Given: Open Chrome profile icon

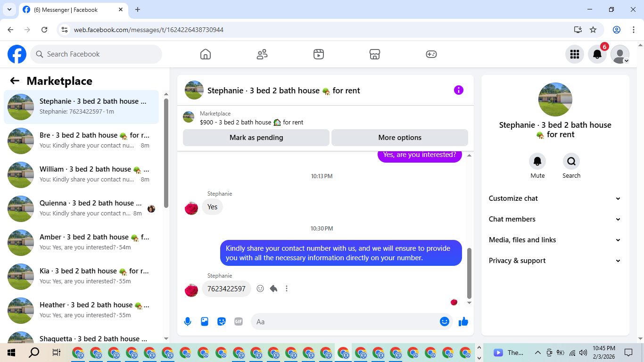Looking at the screenshot, I should (x=617, y=30).
